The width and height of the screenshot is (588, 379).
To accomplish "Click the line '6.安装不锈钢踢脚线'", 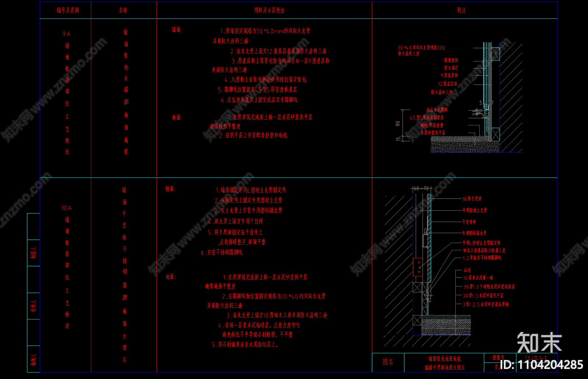I will [x=222, y=253].
